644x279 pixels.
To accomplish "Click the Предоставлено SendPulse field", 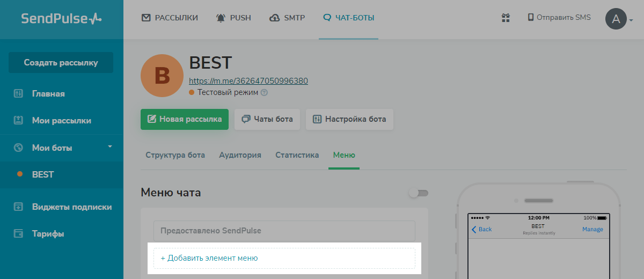I will click(x=284, y=231).
